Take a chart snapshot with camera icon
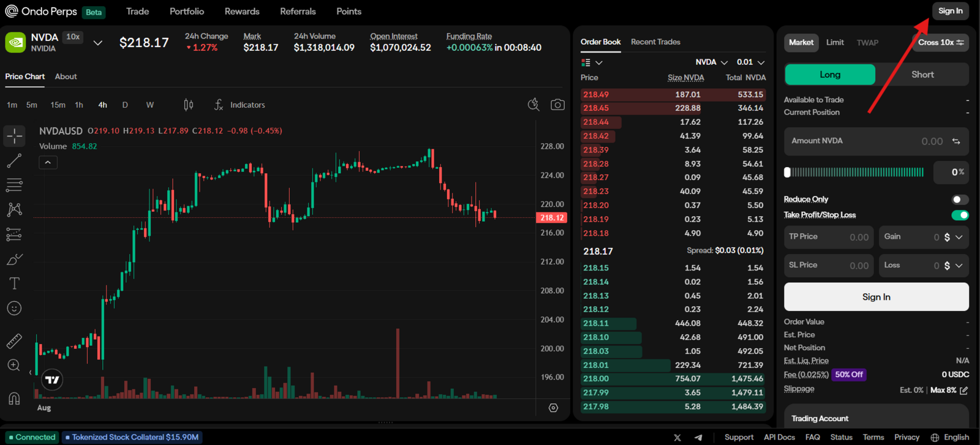 tap(557, 105)
